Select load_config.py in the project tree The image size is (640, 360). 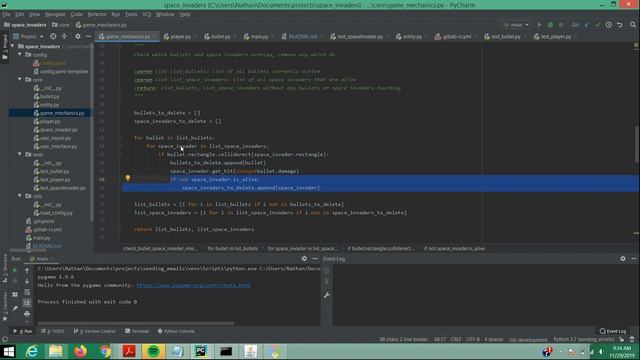click(x=53, y=213)
